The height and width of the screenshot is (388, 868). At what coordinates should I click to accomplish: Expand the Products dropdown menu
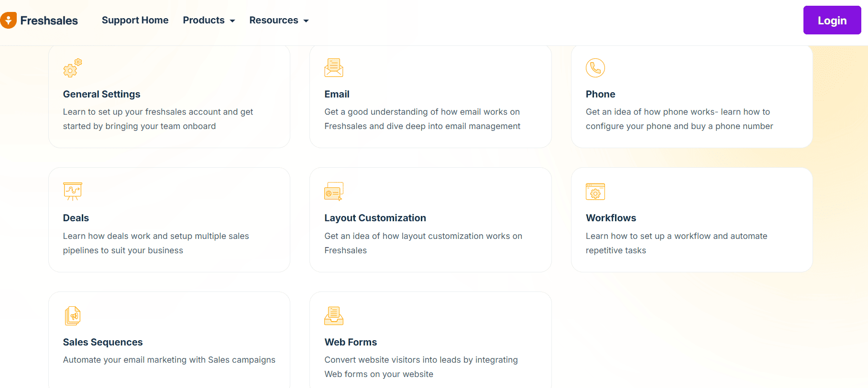tap(209, 20)
